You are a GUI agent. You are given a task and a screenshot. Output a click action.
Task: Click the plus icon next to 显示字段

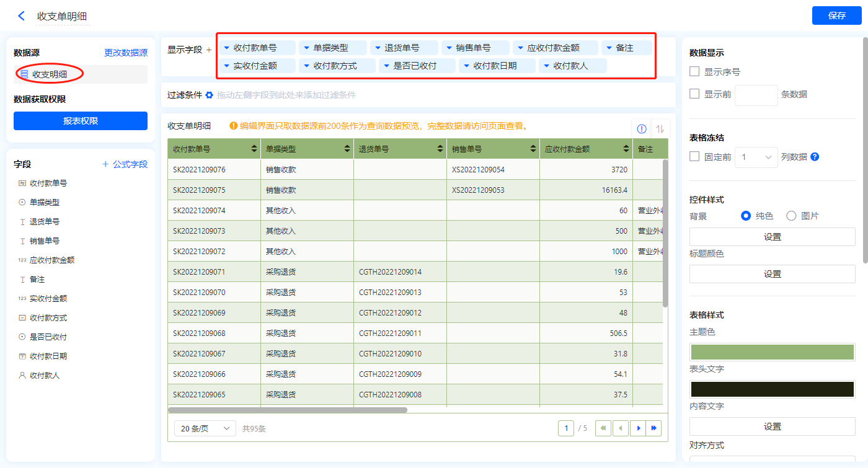tap(209, 50)
